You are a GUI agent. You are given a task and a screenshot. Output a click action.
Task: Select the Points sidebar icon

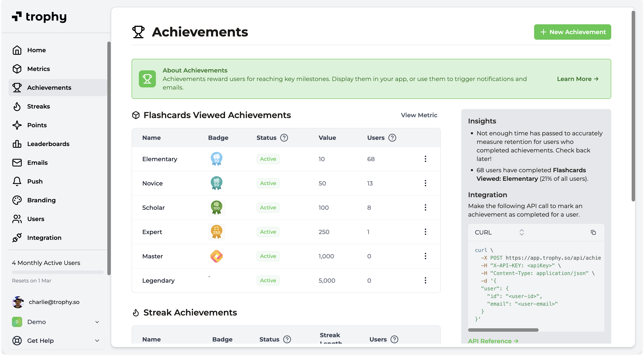[17, 125]
